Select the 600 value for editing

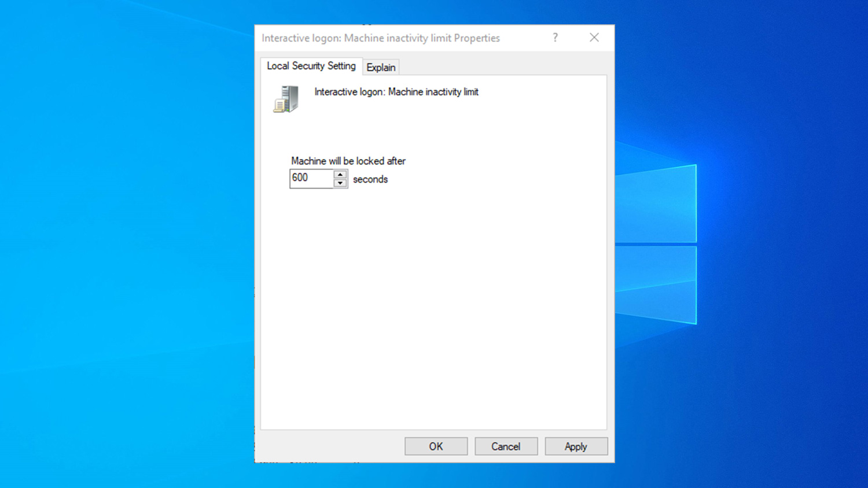coord(301,178)
